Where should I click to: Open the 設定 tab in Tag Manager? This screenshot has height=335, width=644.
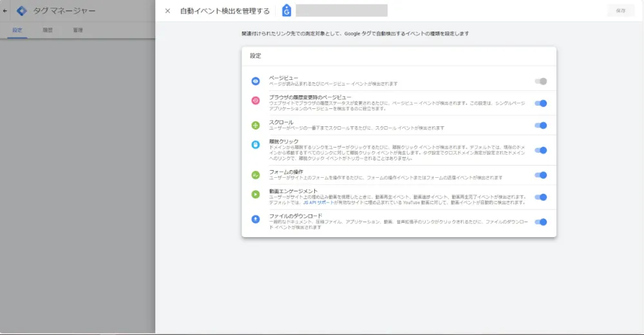17,30
